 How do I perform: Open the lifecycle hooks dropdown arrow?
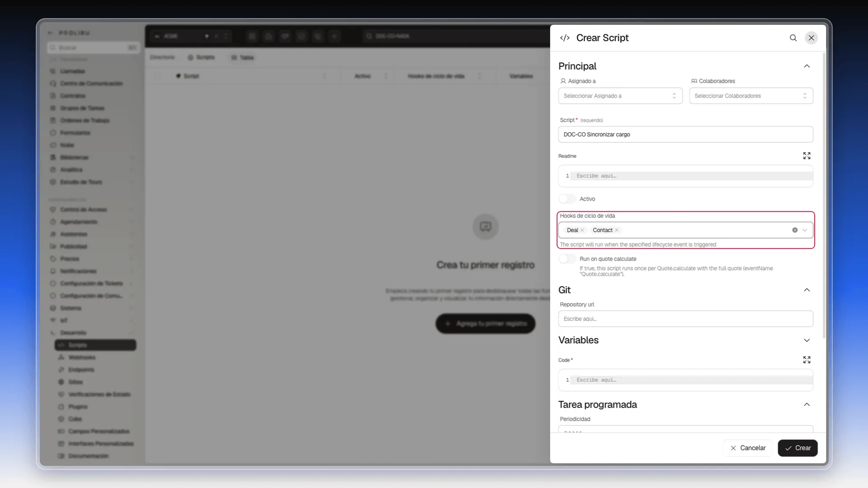pos(805,230)
